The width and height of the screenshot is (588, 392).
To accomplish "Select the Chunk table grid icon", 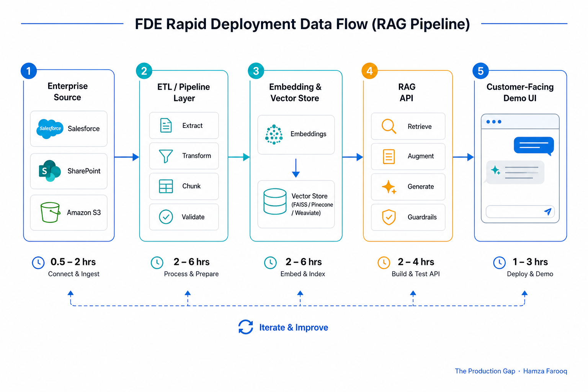I will (x=166, y=186).
